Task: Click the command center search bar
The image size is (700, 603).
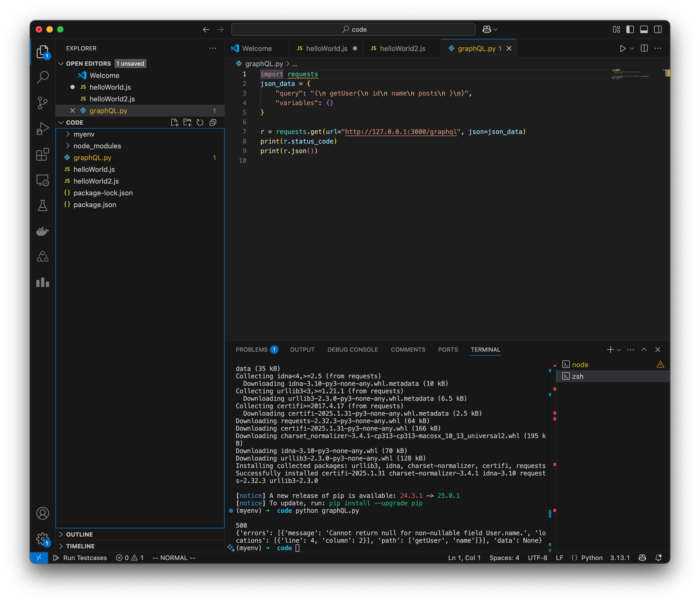Action: pos(353,29)
